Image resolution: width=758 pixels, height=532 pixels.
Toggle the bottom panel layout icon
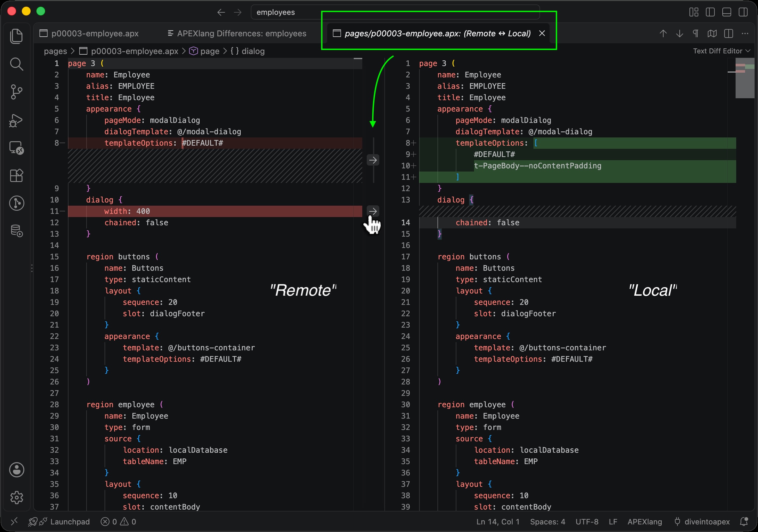727,12
